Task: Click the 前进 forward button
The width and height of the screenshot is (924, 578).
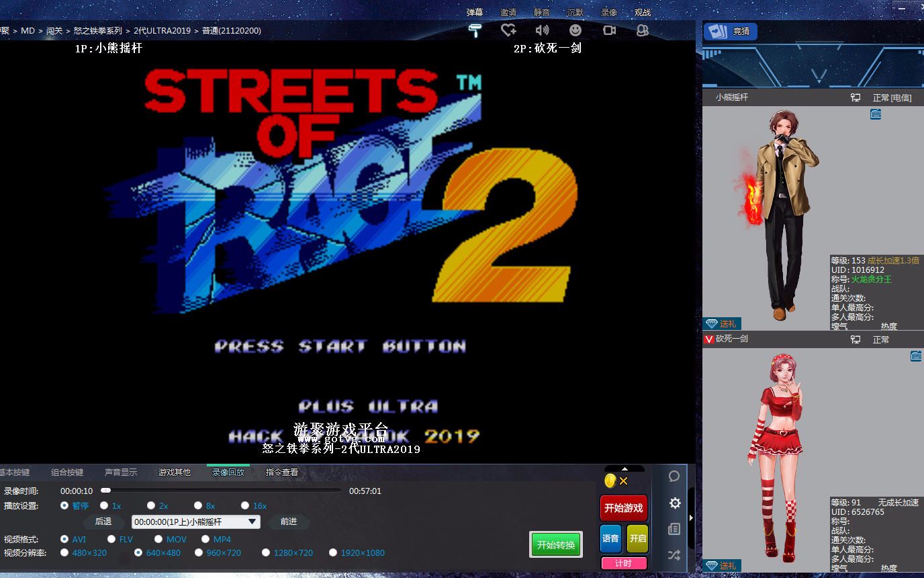Action: 289,522
